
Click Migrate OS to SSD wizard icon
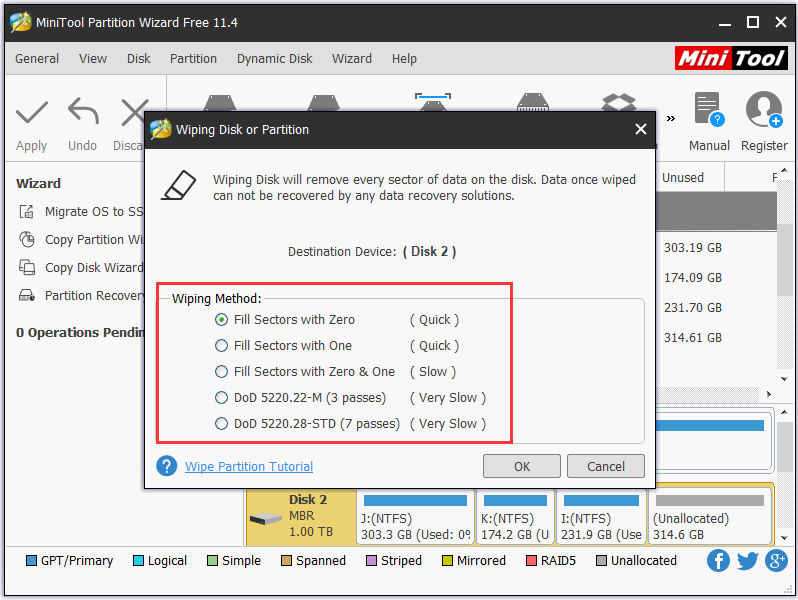(26, 211)
